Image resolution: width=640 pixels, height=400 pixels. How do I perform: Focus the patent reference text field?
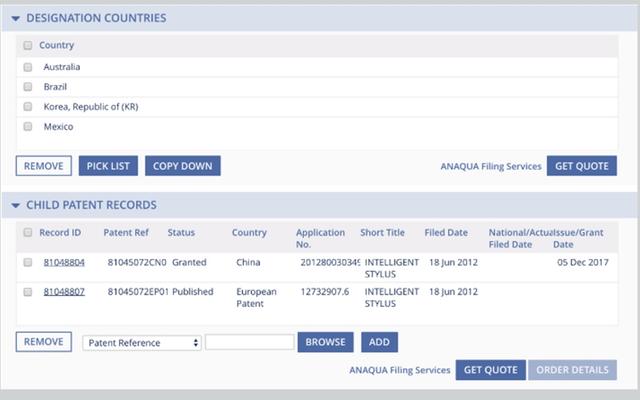click(249, 342)
